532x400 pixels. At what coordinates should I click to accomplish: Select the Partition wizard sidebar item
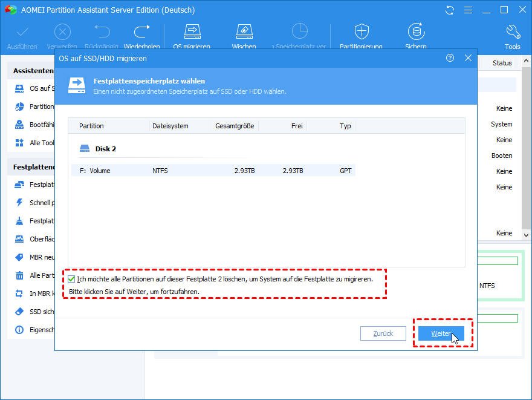pos(34,107)
